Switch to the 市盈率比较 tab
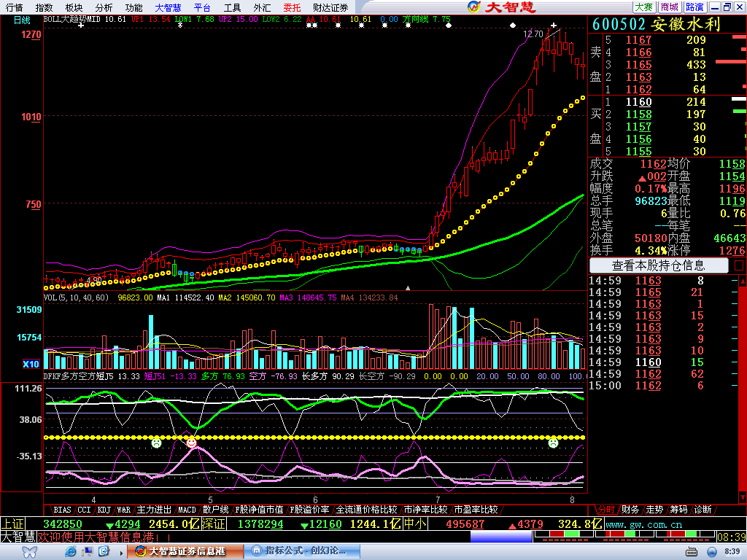The image size is (747, 560). [476, 510]
